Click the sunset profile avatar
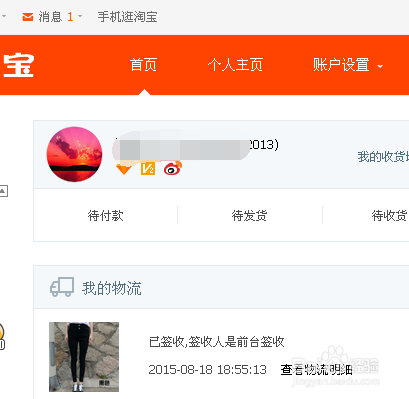The image size is (409, 399). click(x=74, y=154)
